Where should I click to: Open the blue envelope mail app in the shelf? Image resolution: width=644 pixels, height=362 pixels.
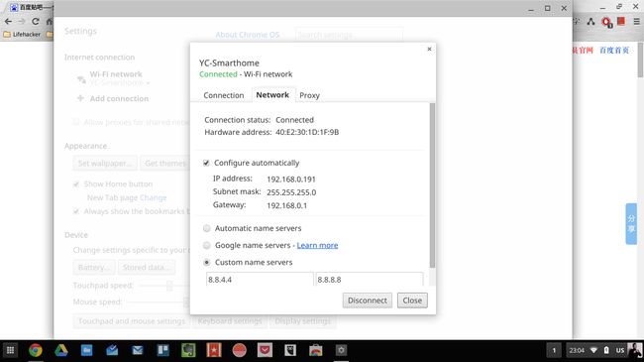coord(137,350)
